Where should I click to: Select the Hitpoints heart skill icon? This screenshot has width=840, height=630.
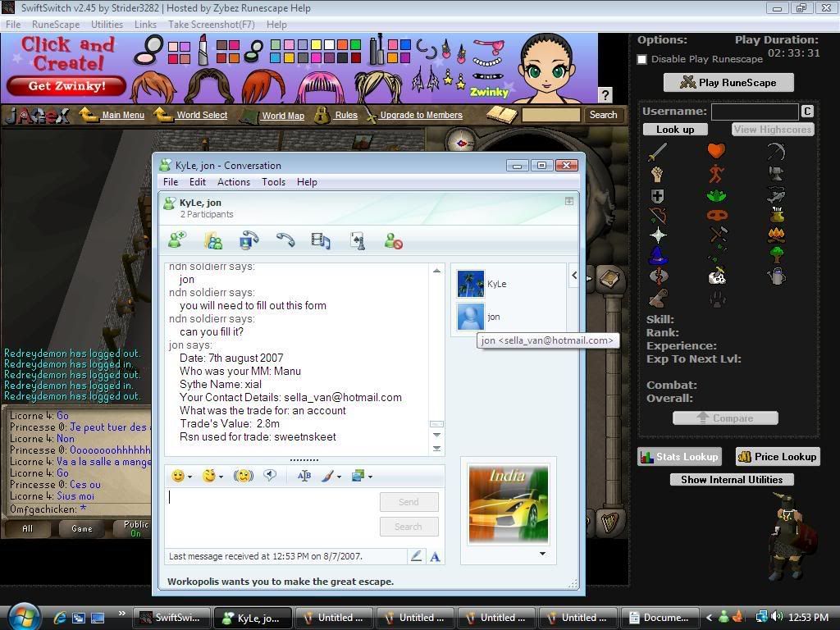(716, 151)
